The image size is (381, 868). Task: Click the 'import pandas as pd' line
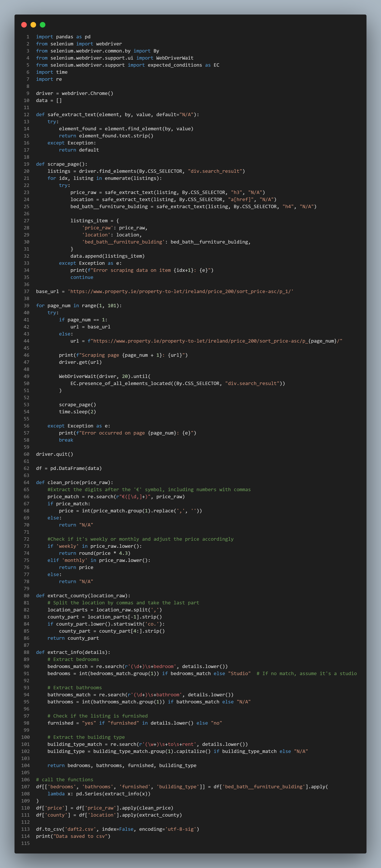[x=63, y=37]
